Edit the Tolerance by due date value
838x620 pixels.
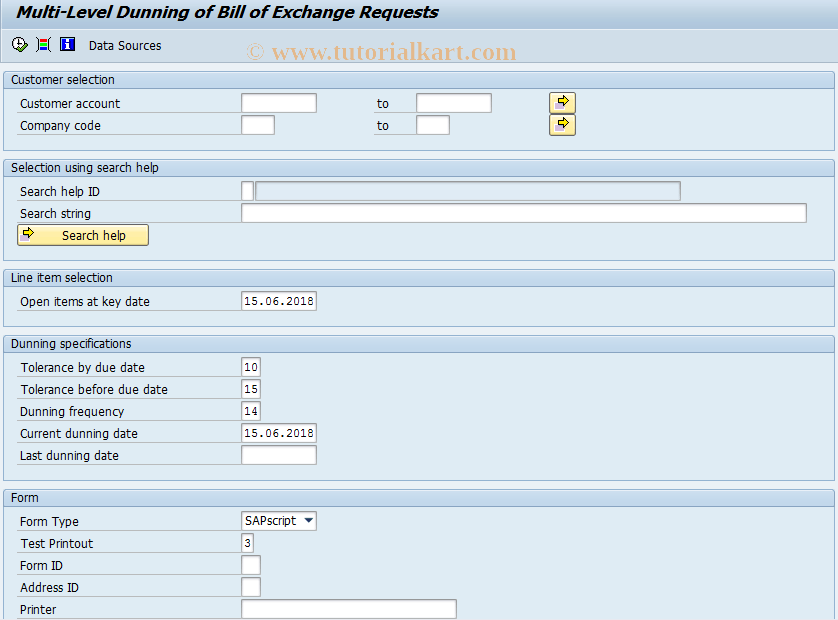click(250, 366)
